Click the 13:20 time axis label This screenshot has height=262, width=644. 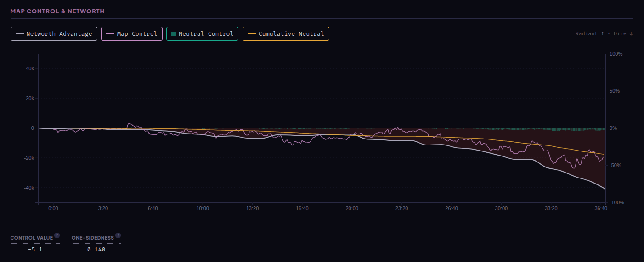pos(252,208)
